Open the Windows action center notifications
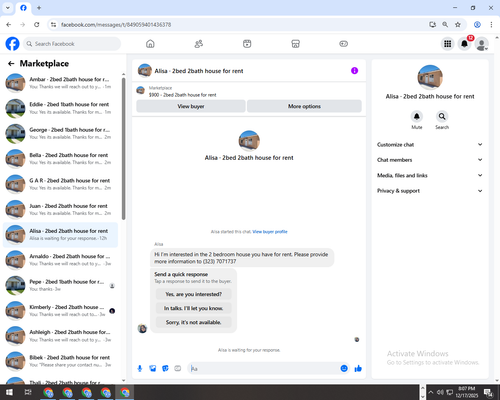 click(x=489, y=393)
